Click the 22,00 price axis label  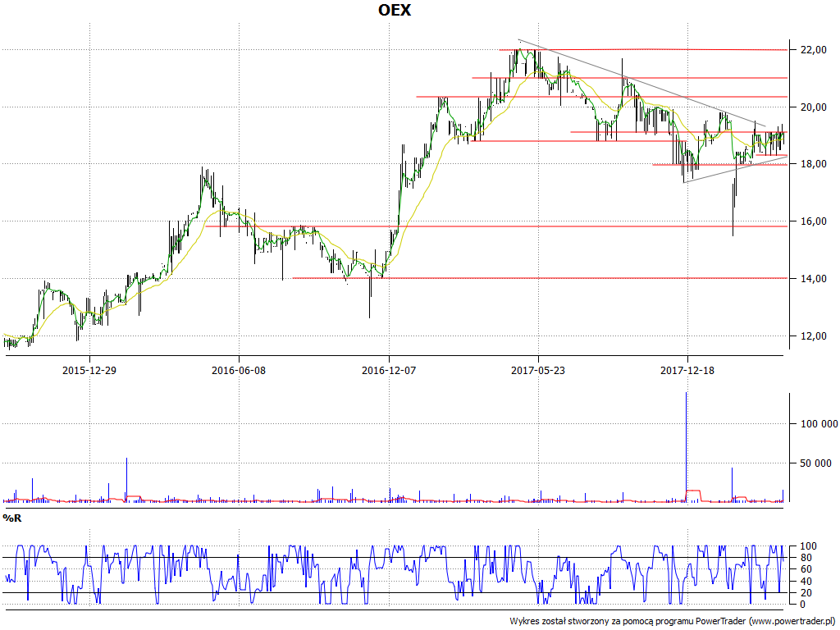tap(813, 50)
